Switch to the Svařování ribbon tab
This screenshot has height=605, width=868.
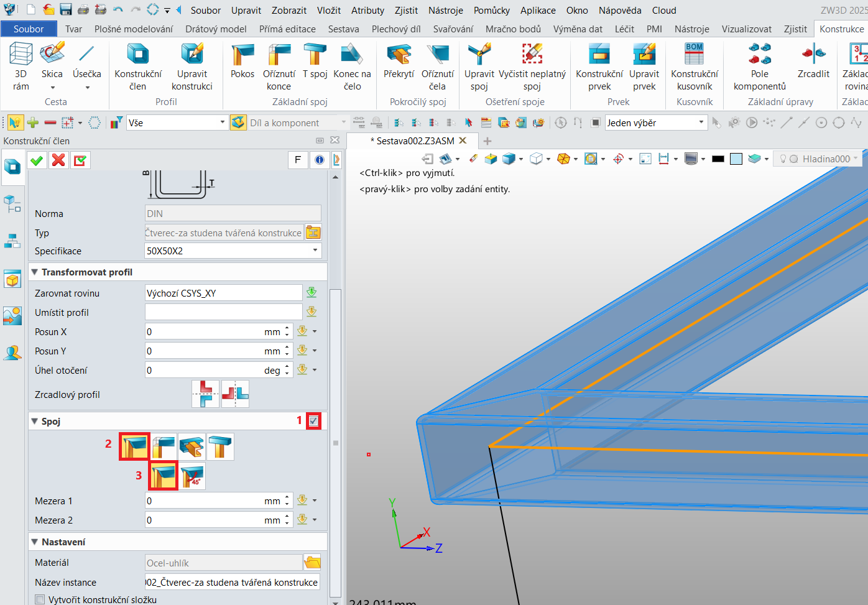(x=453, y=29)
